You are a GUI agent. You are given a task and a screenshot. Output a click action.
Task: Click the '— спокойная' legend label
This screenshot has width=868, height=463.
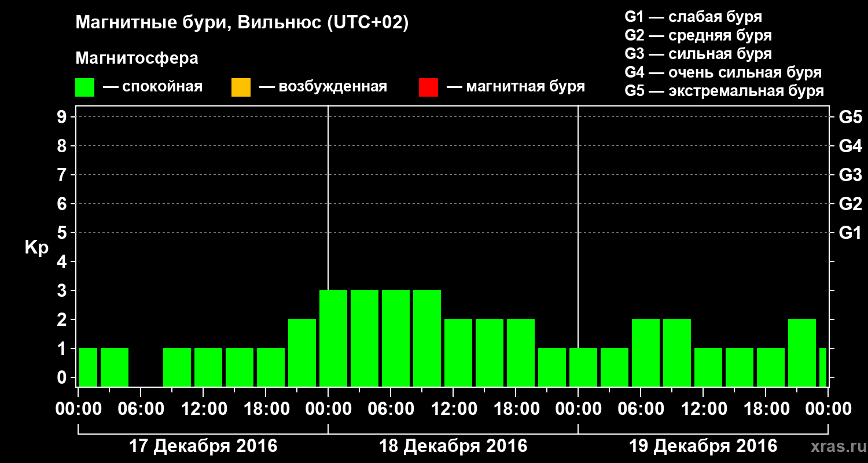click(x=153, y=87)
